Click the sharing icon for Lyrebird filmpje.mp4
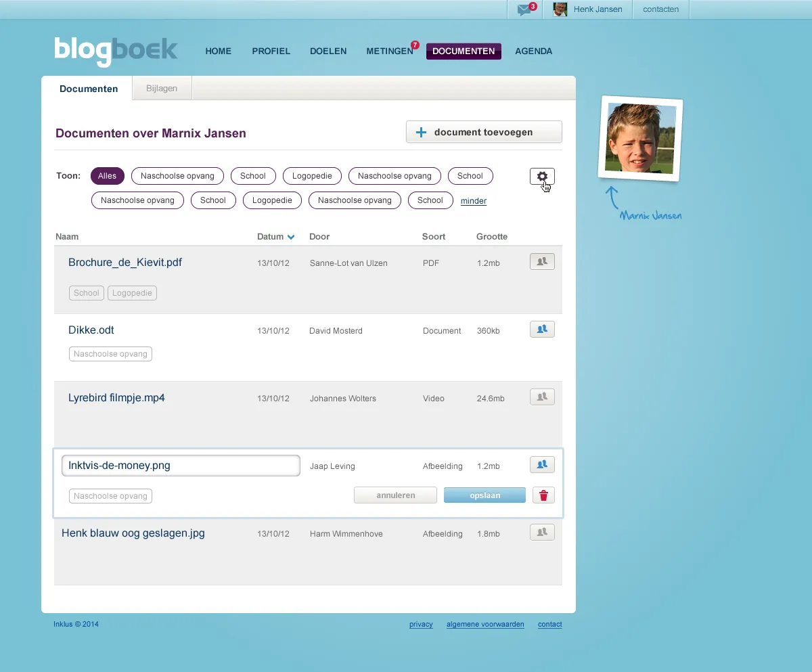Screen dimensions: 812x672 click(541, 397)
